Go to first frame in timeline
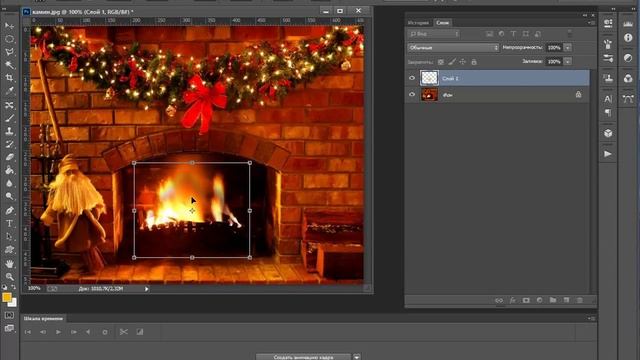 [28, 332]
